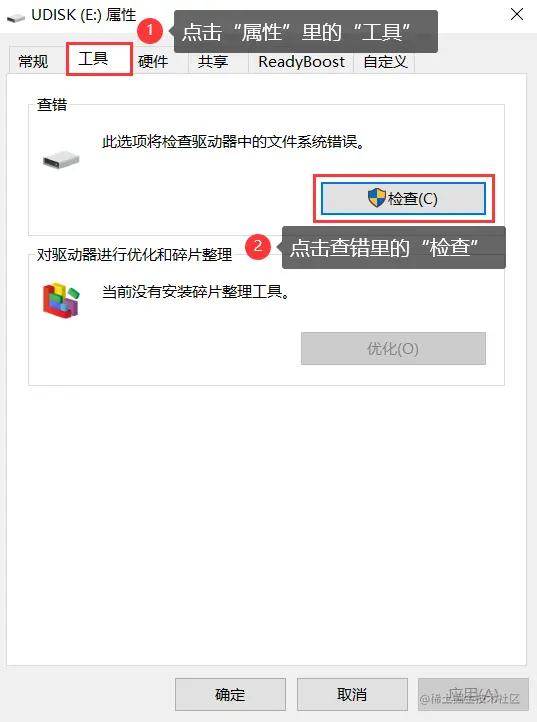This screenshot has width=537, height=722.
Task: Click the red circle numbered 1
Action: click(x=149, y=31)
